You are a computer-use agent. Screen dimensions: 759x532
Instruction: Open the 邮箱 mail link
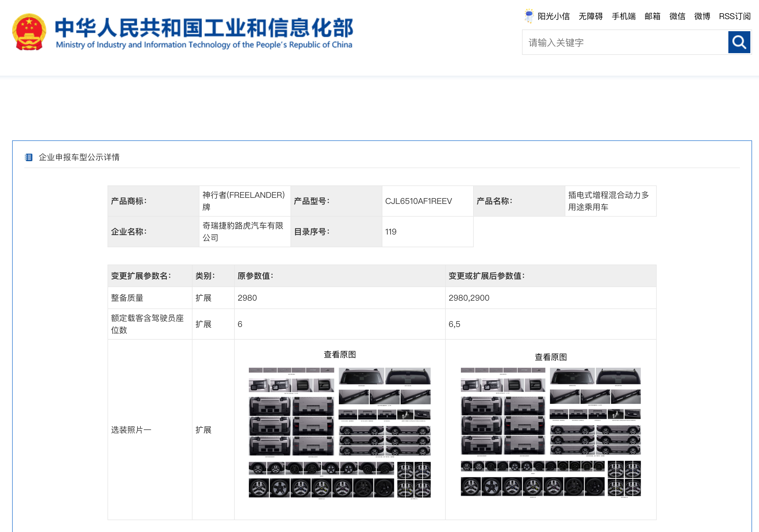click(x=652, y=16)
